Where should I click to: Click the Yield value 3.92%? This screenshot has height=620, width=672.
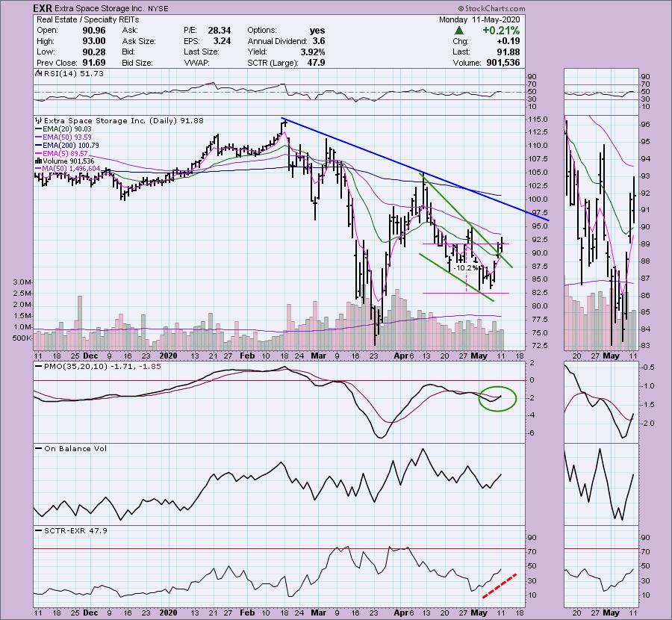tap(312, 52)
